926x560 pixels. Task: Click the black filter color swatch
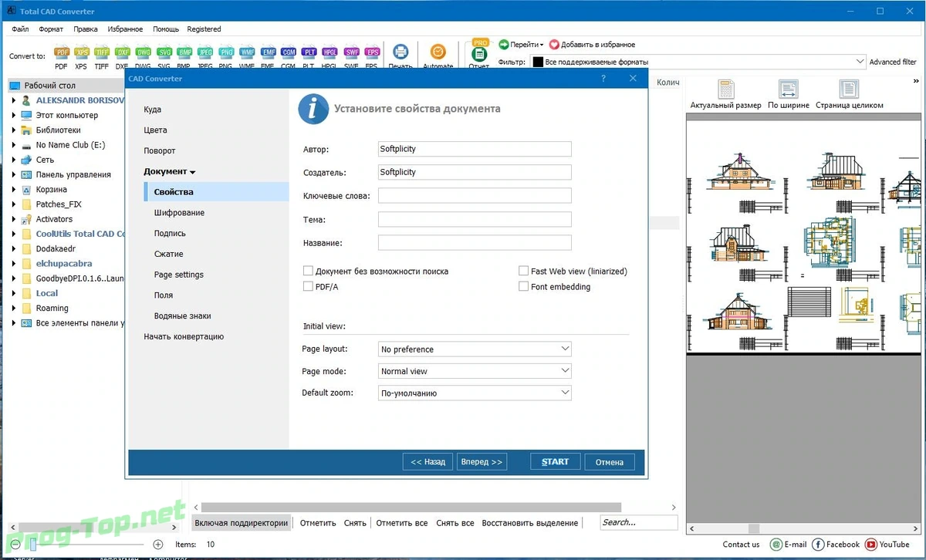click(x=538, y=62)
